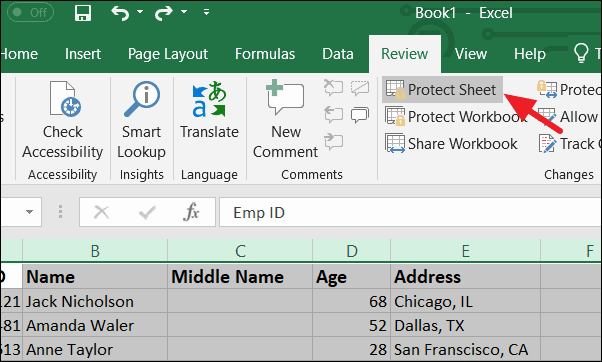Select the Anne Taylor cell
Viewport: 602px width, 362px height.
click(95, 349)
